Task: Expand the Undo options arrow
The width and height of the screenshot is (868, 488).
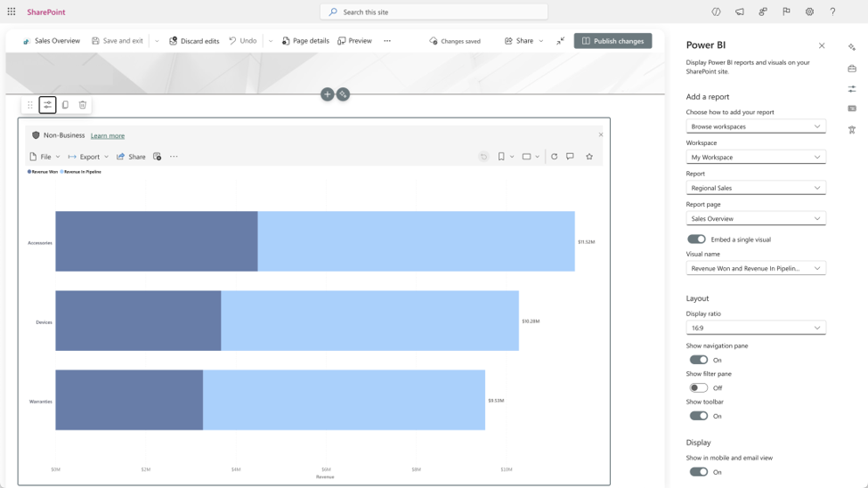Action: pyautogui.click(x=270, y=41)
